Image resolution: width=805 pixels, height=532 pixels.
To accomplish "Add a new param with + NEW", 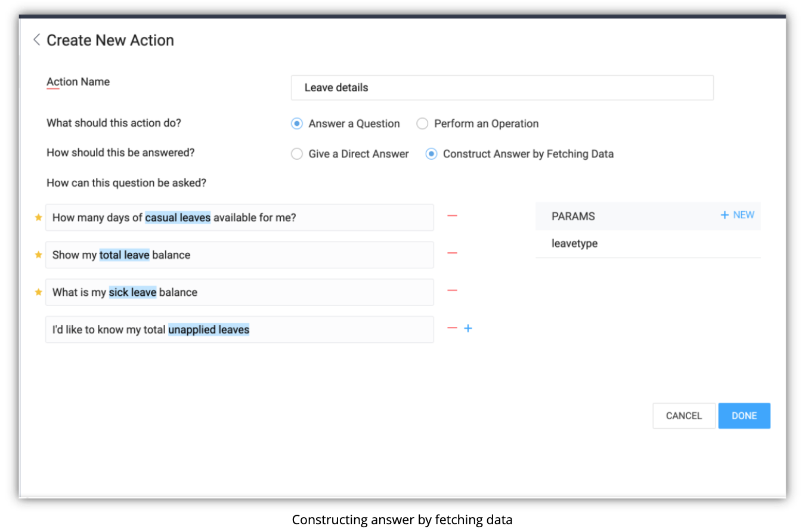I will (738, 215).
